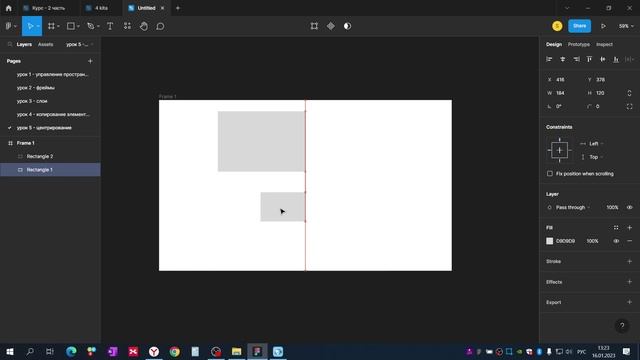This screenshot has height=360, width=640.
Task: Select the Rectangle shape tool
Action: (x=71, y=26)
